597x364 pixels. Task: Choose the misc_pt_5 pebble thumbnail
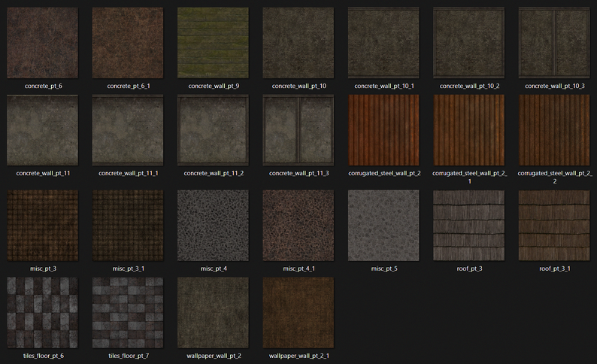tap(383, 226)
